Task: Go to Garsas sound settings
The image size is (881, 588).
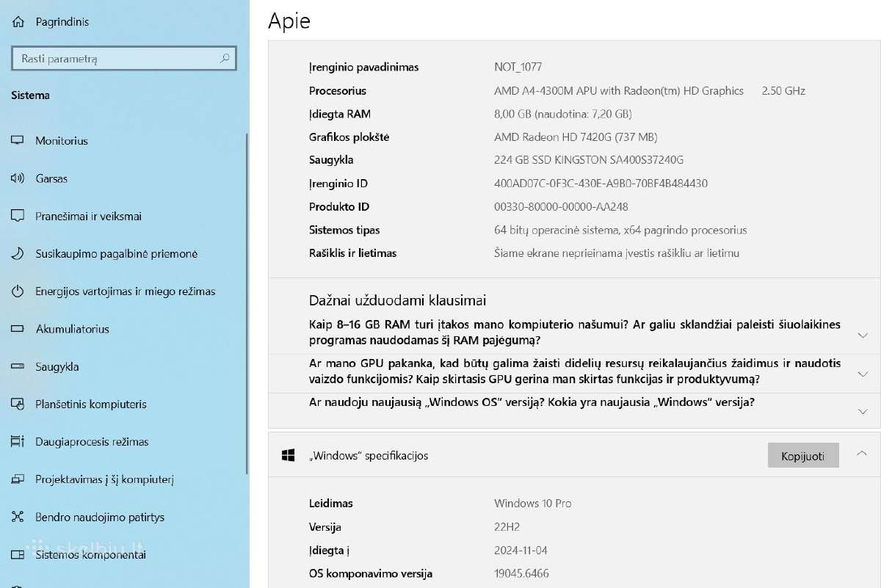Action: (51, 178)
